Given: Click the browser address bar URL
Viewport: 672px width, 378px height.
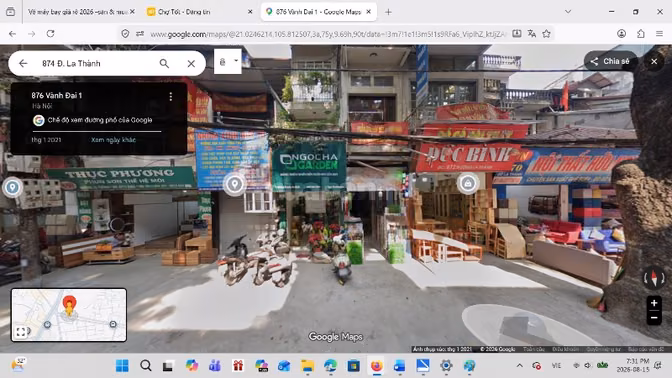Looking at the screenshot, I should click(x=328, y=34).
